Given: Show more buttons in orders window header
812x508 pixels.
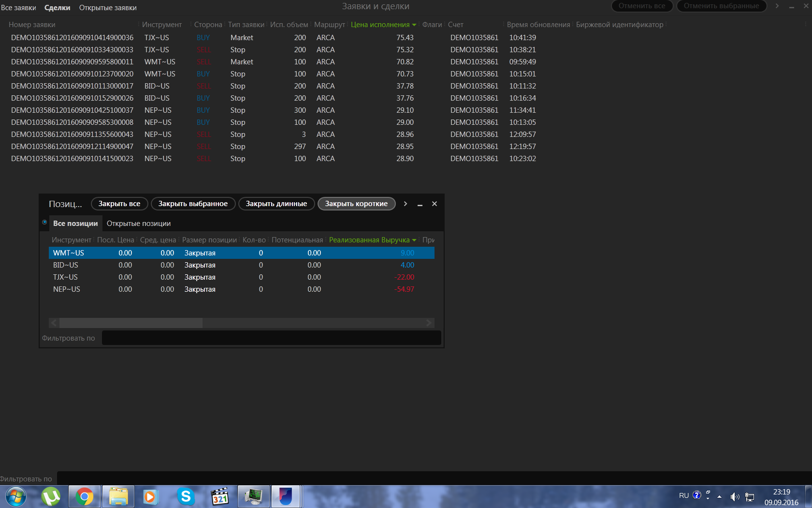Looking at the screenshot, I should point(777,6).
